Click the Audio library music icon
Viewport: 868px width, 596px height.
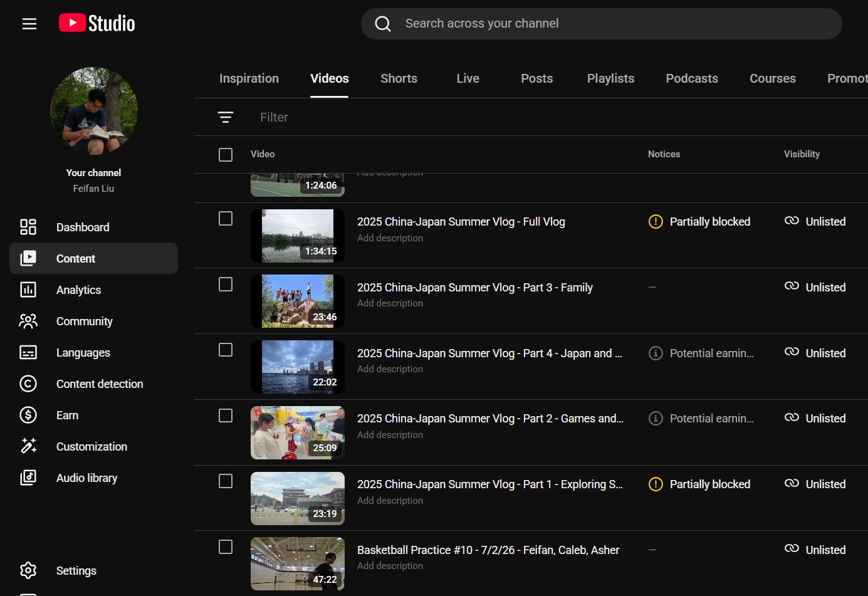pyautogui.click(x=28, y=478)
